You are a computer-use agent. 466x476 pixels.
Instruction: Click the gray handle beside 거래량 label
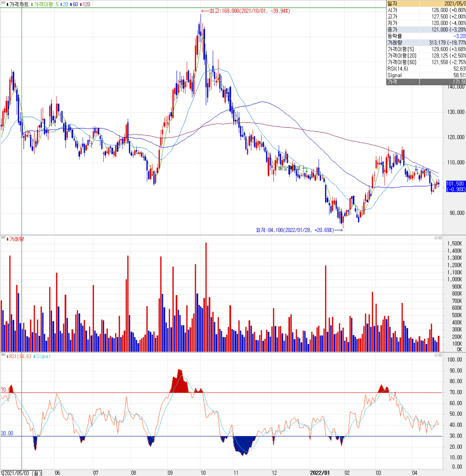click(3, 238)
